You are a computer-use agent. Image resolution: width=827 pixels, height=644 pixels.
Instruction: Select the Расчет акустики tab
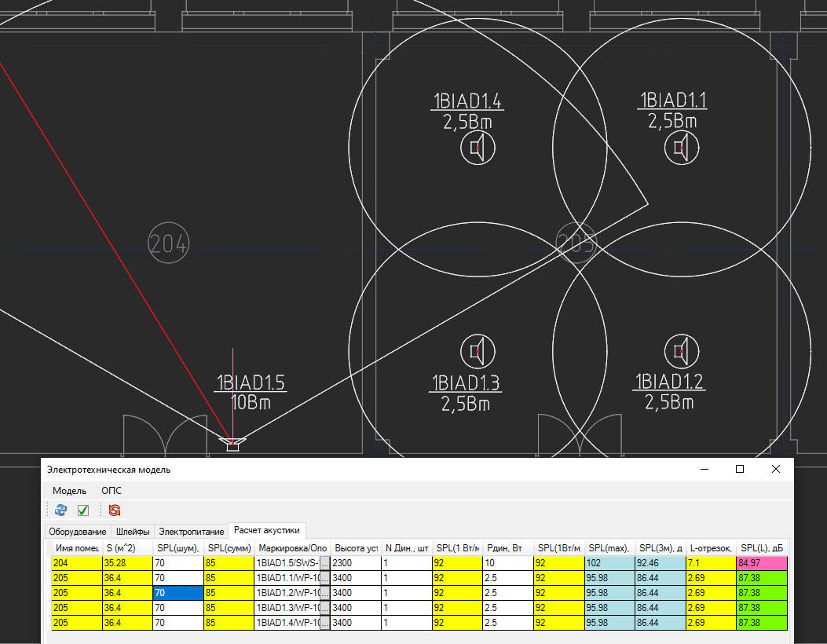click(265, 531)
